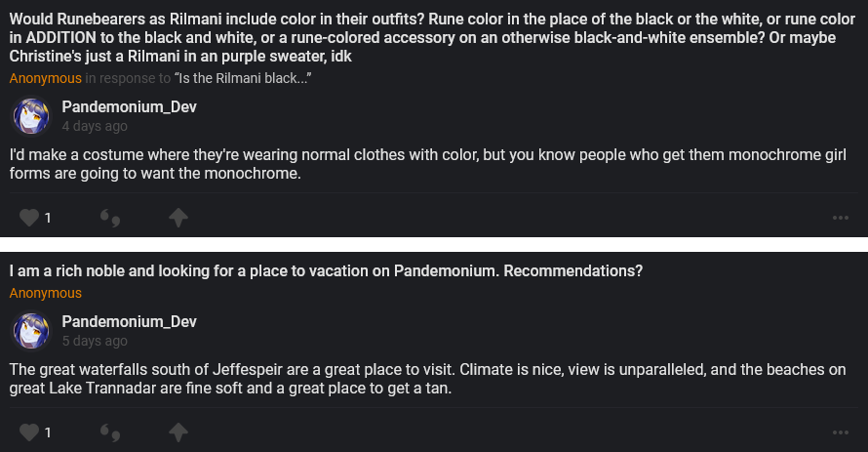Click the upward arrow icon under the Rilmani answer
The height and width of the screenshot is (452, 868).
coord(178,218)
